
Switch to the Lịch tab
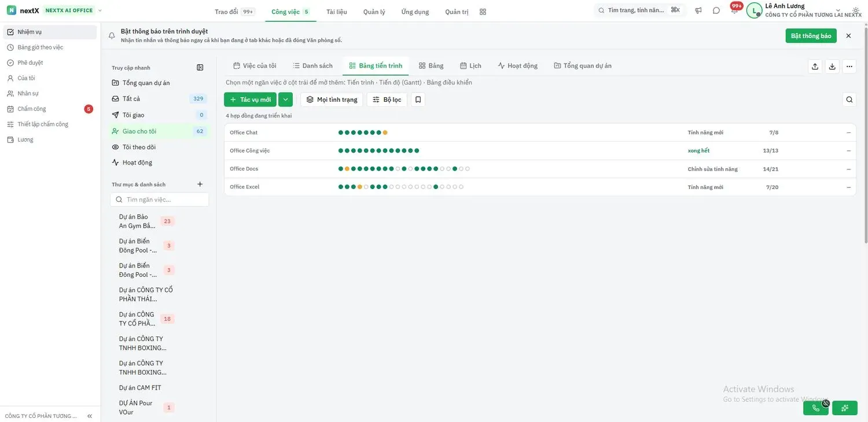click(470, 66)
